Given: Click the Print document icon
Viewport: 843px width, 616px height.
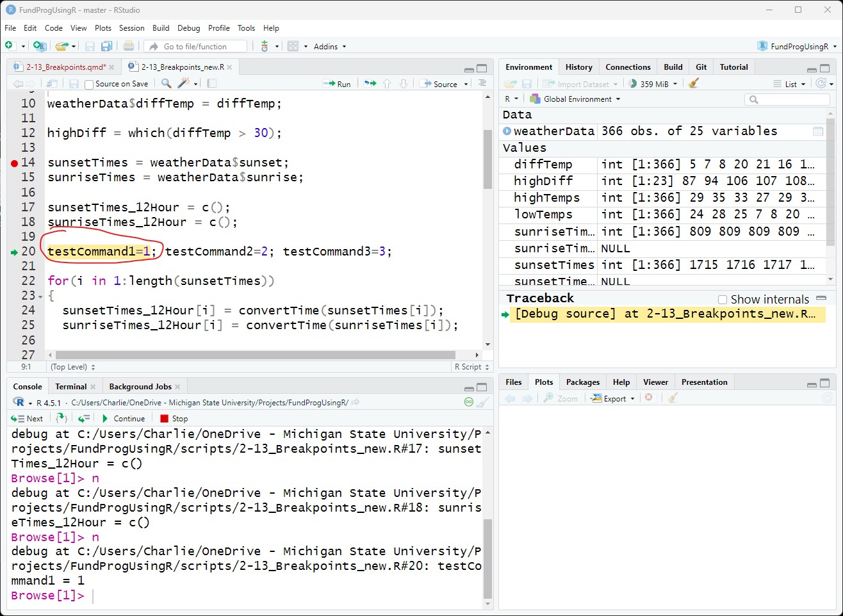Looking at the screenshot, I should pyautogui.click(x=129, y=46).
